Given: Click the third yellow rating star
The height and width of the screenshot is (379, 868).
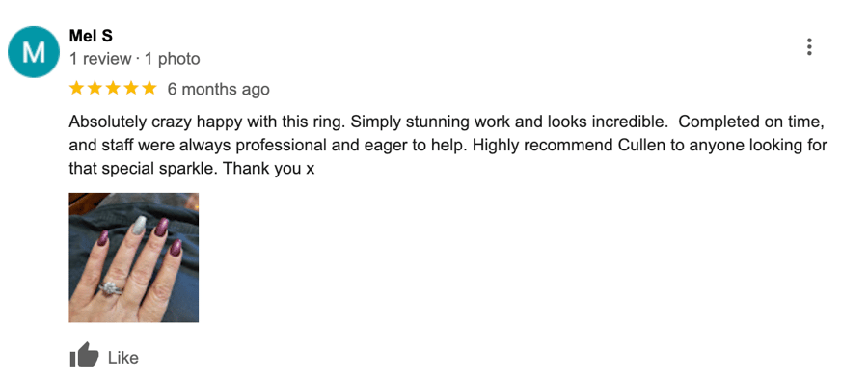Looking at the screenshot, I should [x=113, y=88].
